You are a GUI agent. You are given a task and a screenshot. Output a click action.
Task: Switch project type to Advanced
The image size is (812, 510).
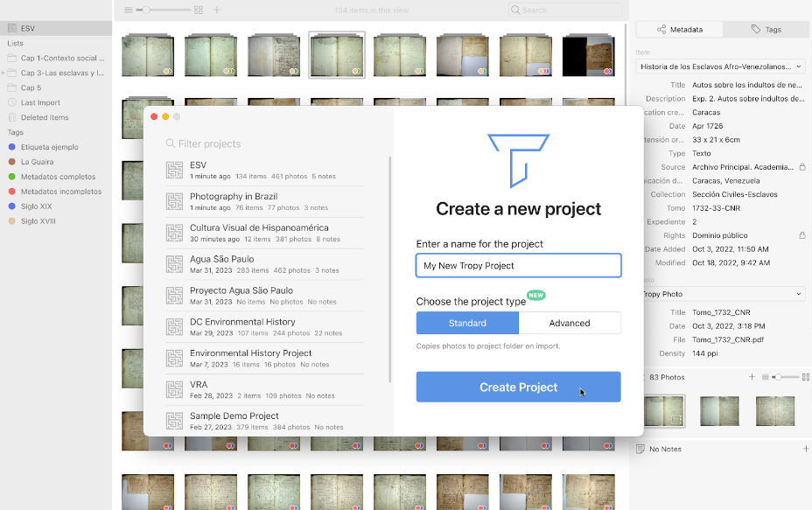coord(570,323)
